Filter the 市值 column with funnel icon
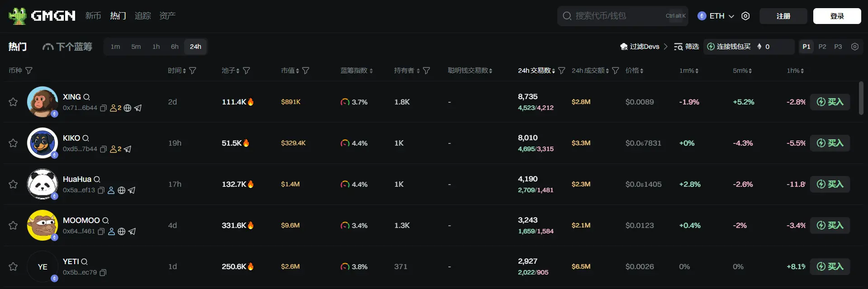868x289 pixels. tap(306, 71)
